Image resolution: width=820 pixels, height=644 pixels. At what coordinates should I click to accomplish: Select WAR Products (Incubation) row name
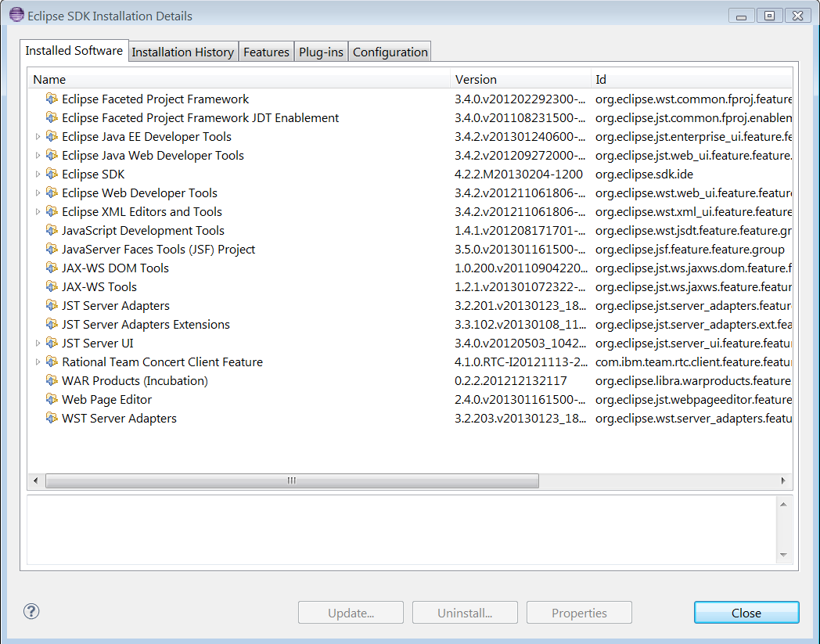[x=135, y=381]
